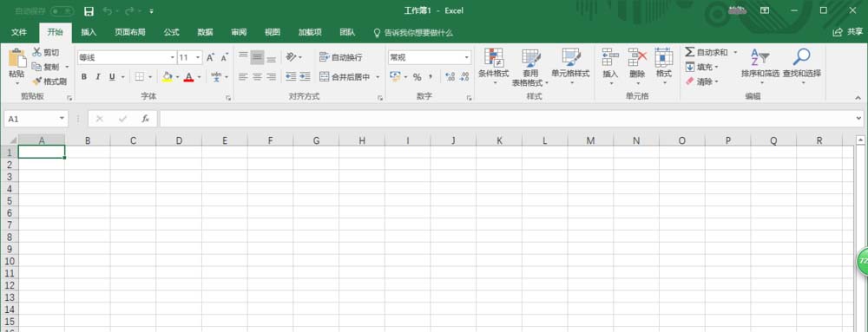This screenshot has height=332, width=868.
Task: Click the 告诉我你想要做什么 search box
Action: (x=413, y=33)
